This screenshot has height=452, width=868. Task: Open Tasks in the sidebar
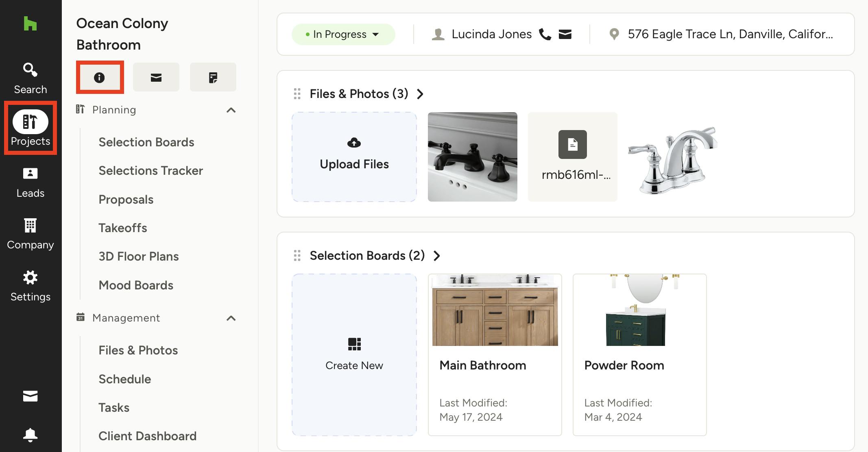tap(114, 408)
